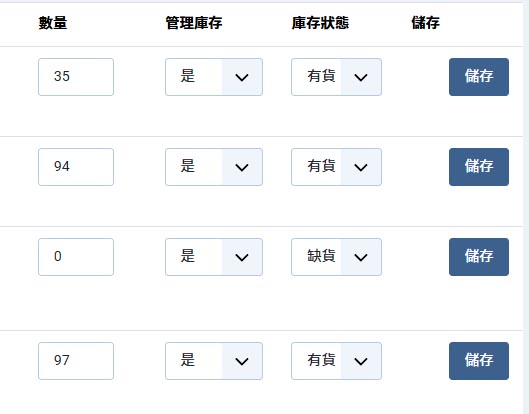
Task: Click the quantity field showing 97
Action: pyautogui.click(x=76, y=361)
